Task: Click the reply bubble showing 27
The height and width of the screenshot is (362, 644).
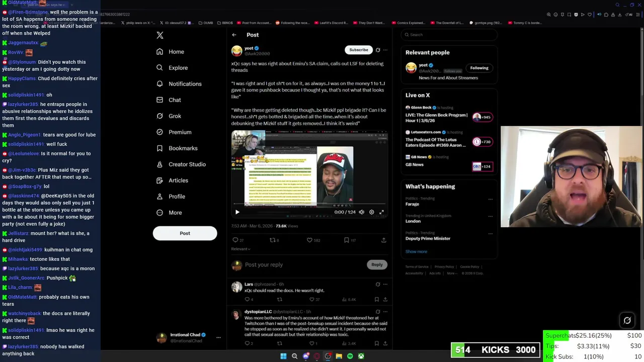Action: tap(238, 240)
